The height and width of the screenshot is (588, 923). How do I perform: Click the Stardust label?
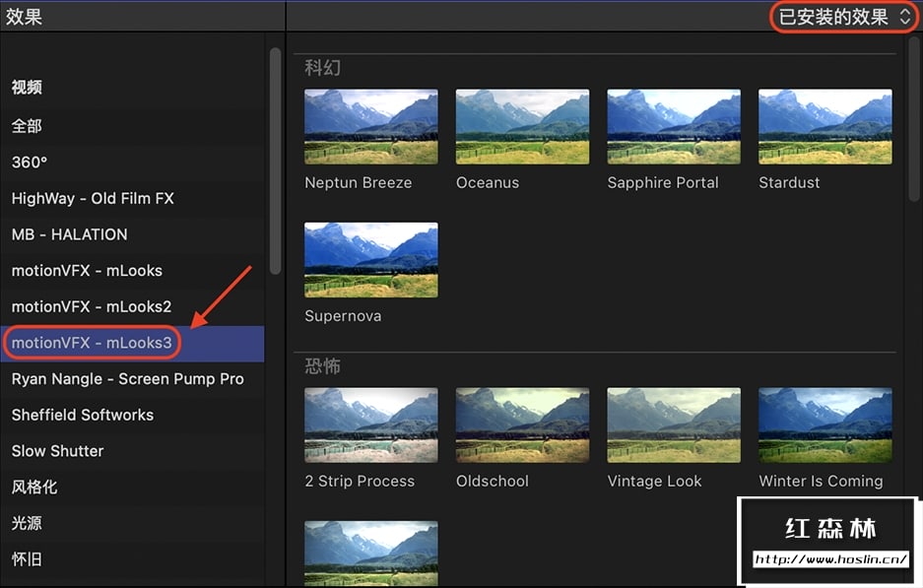pyautogui.click(x=789, y=182)
